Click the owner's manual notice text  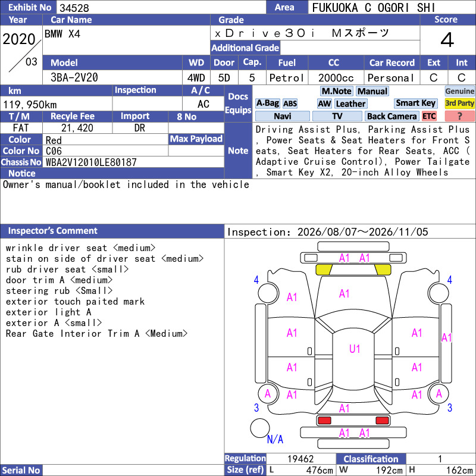126,184
